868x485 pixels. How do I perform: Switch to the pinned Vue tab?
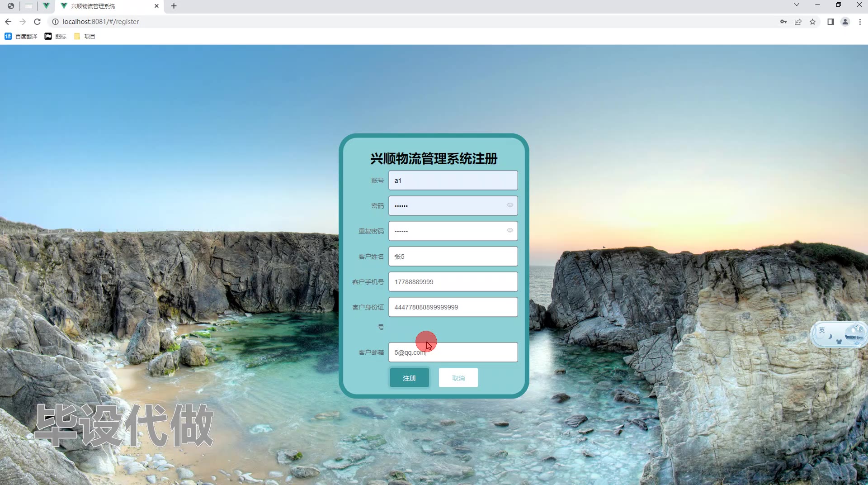(x=46, y=6)
